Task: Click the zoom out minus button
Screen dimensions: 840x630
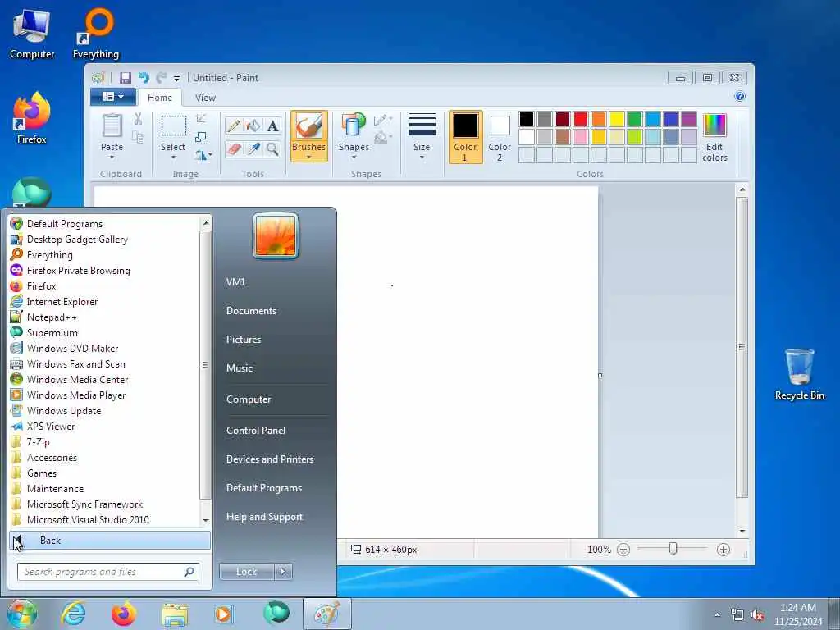Action: pos(623,550)
